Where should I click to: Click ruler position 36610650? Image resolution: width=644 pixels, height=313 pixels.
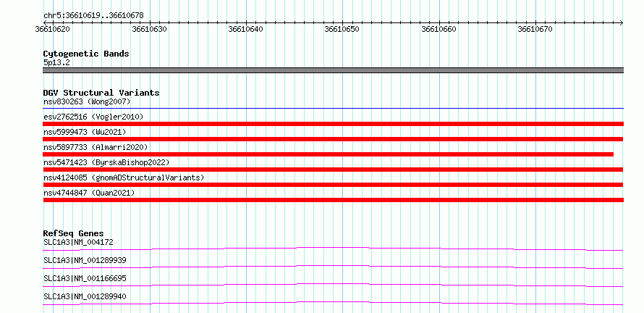pos(342,29)
